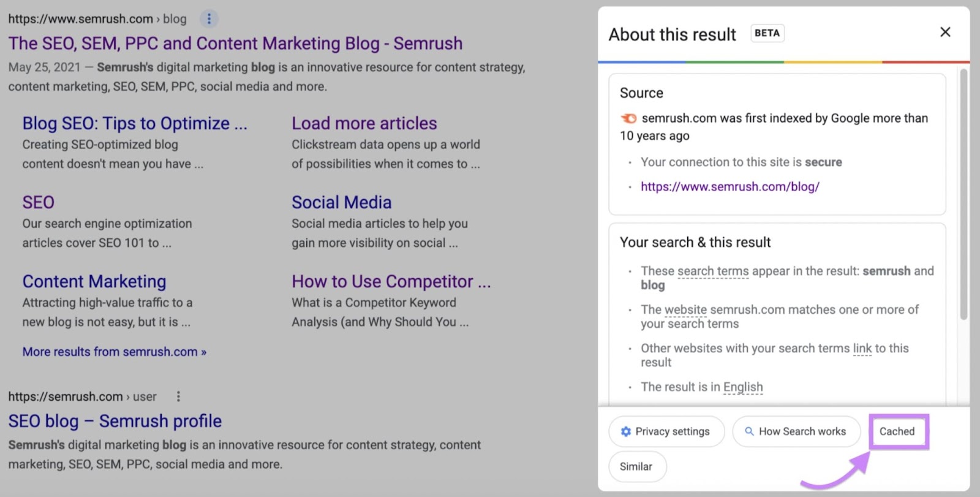Click 'More results from semrush.com'
This screenshot has height=497, width=980.
click(x=113, y=351)
